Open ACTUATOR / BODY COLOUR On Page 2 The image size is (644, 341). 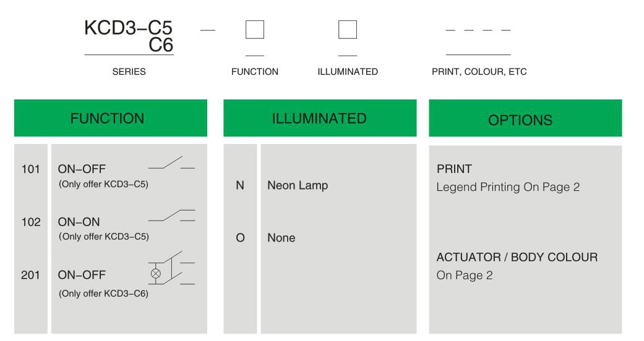[517, 266]
